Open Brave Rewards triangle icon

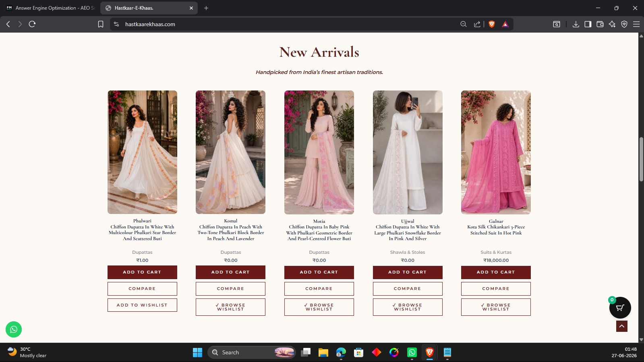pyautogui.click(x=505, y=24)
